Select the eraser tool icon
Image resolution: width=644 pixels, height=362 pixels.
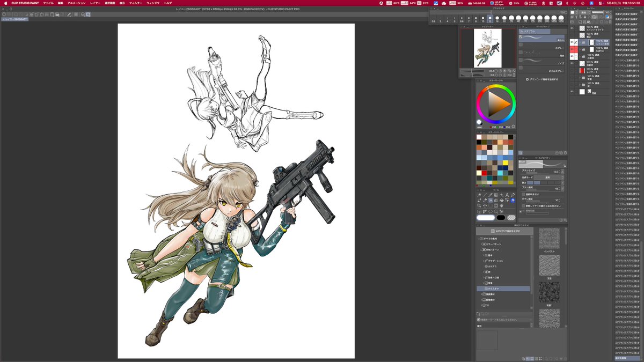point(513,200)
